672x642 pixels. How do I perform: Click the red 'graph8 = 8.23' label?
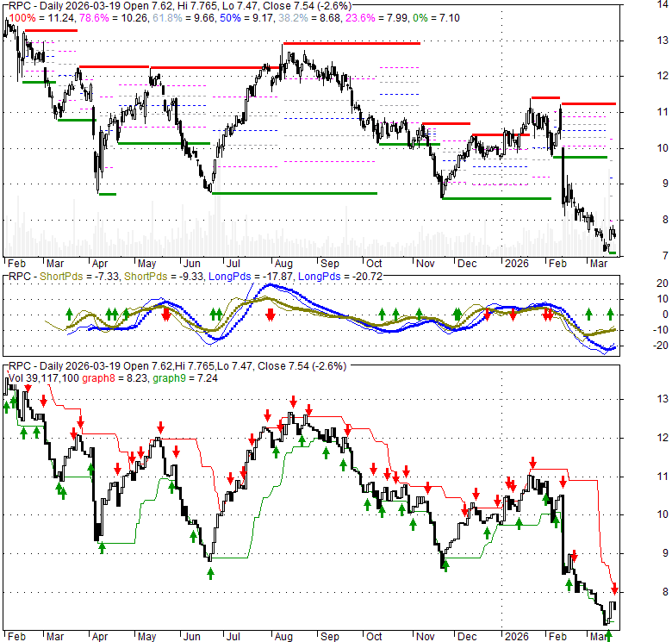[115, 378]
